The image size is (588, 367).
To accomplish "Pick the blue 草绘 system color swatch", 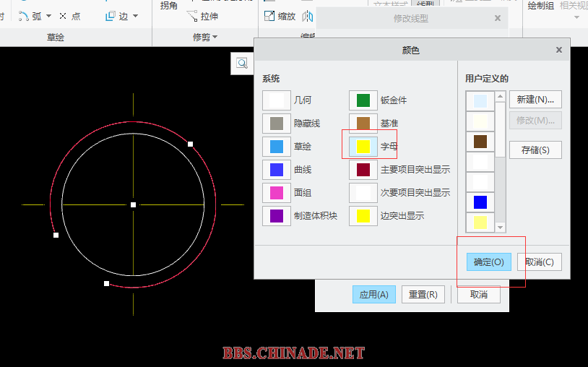I will coord(277,147).
